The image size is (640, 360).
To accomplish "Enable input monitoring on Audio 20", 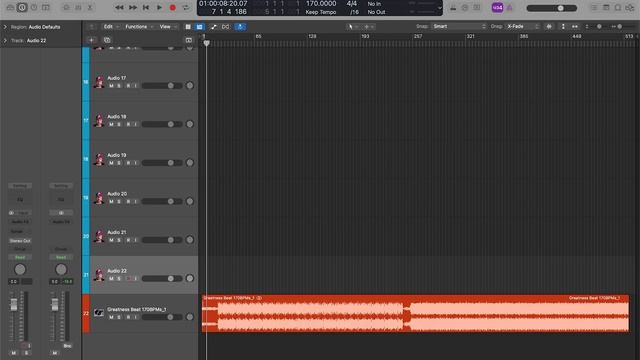I will [136, 202].
